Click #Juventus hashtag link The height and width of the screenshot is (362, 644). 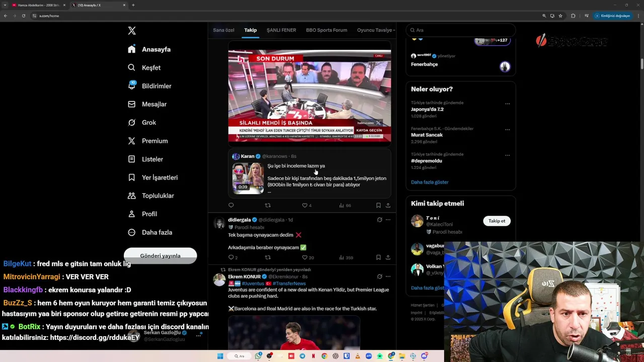253,284
